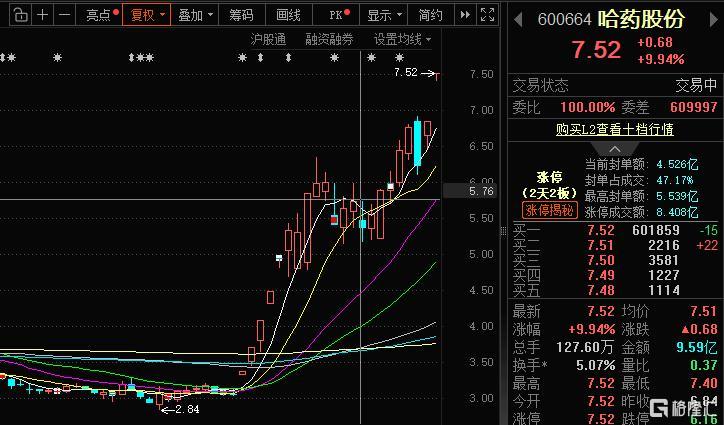Click the 沪股通 tag
Viewport: 724px width, 425px height.
(268, 40)
